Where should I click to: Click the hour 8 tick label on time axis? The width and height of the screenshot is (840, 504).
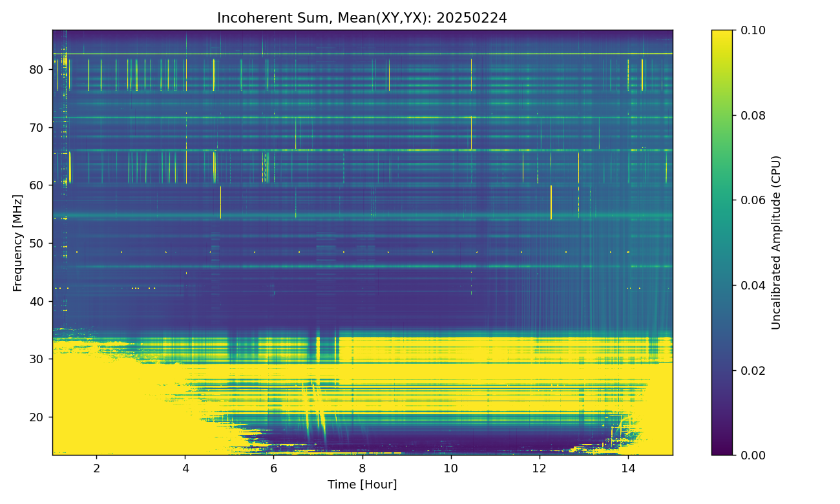(362, 468)
